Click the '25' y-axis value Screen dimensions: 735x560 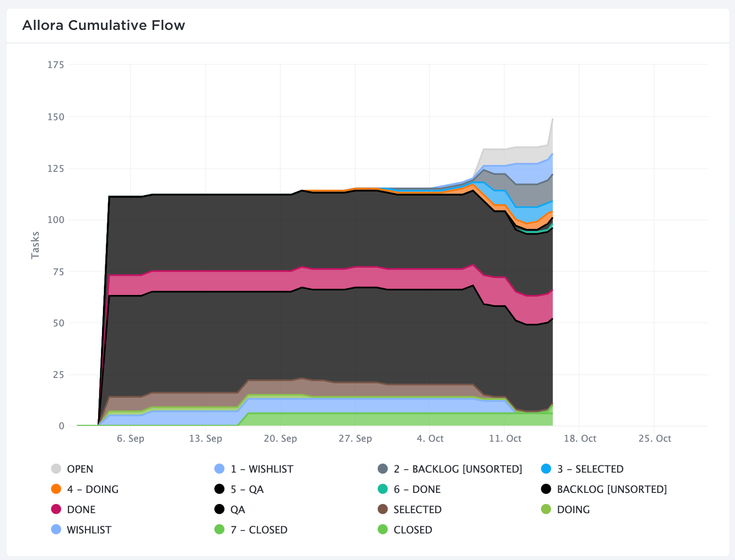click(x=58, y=375)
